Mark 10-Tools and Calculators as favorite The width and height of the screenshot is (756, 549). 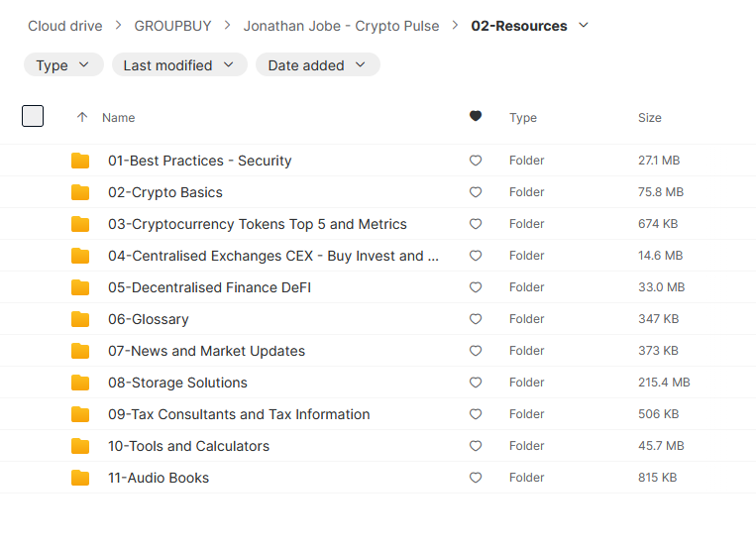476,446
